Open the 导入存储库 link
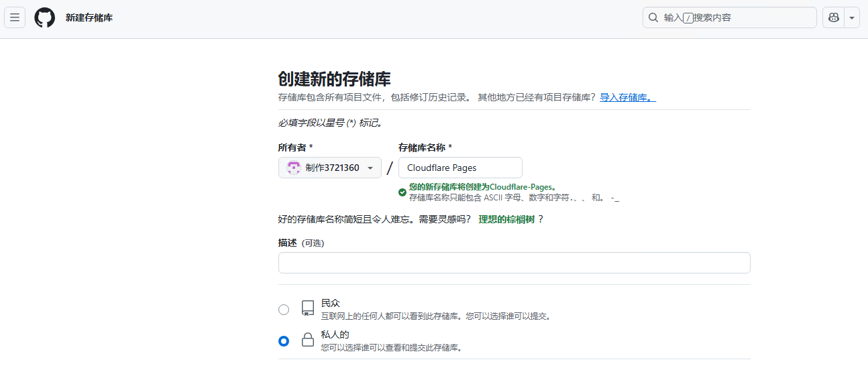 click(627, 97)
